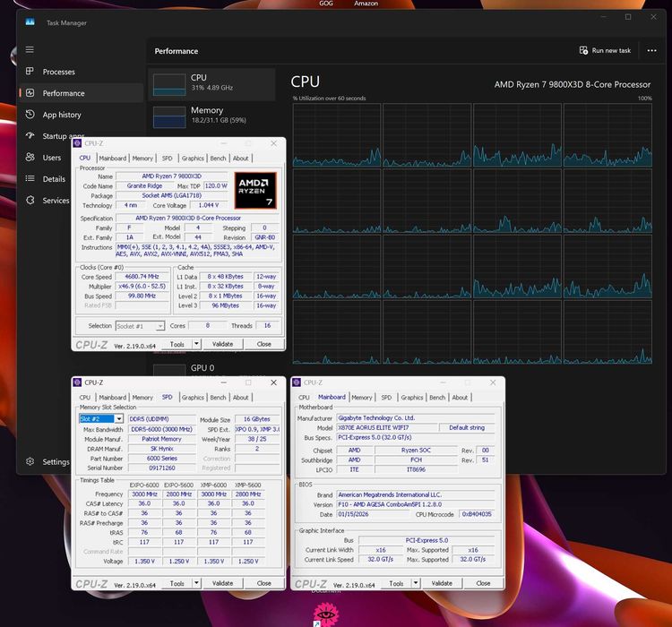Click the GOG desktop shortcut label

(x=326, y=4)
